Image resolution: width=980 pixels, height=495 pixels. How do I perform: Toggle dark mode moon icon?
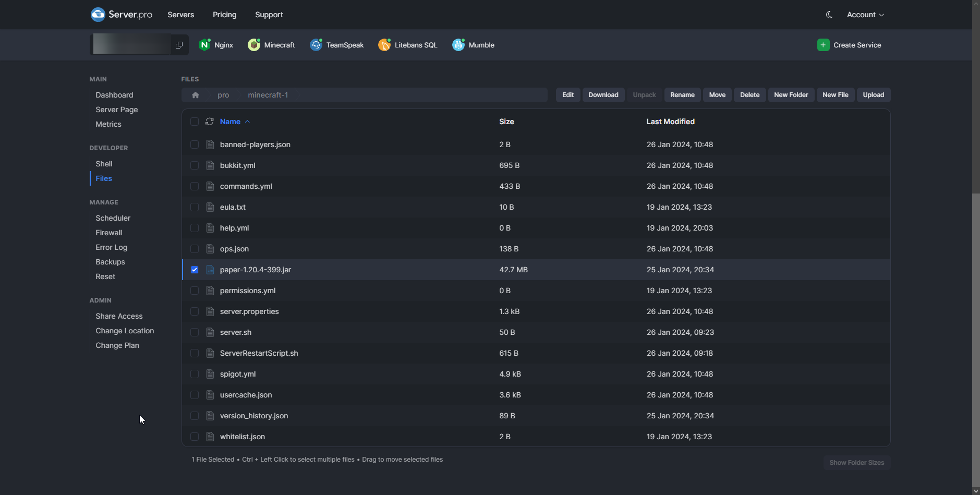pos(829,15)
